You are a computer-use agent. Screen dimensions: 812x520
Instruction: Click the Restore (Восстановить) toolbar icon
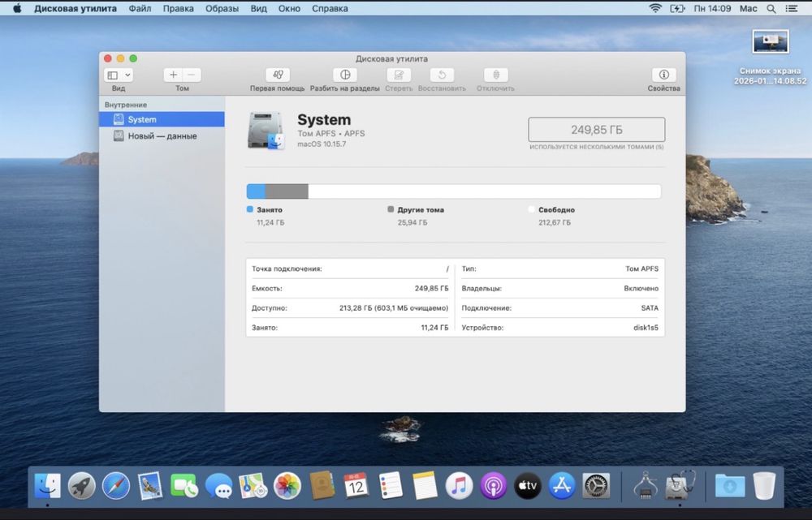[442, 75]
